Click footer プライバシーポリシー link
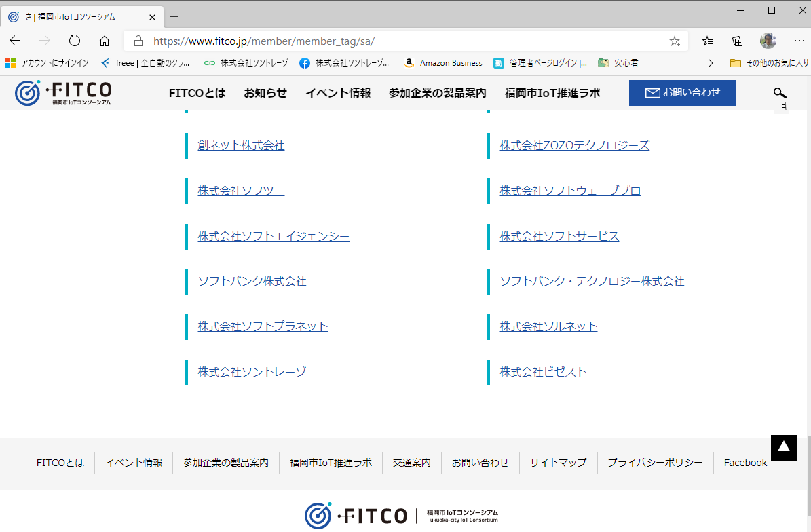 tap(655, 463)
